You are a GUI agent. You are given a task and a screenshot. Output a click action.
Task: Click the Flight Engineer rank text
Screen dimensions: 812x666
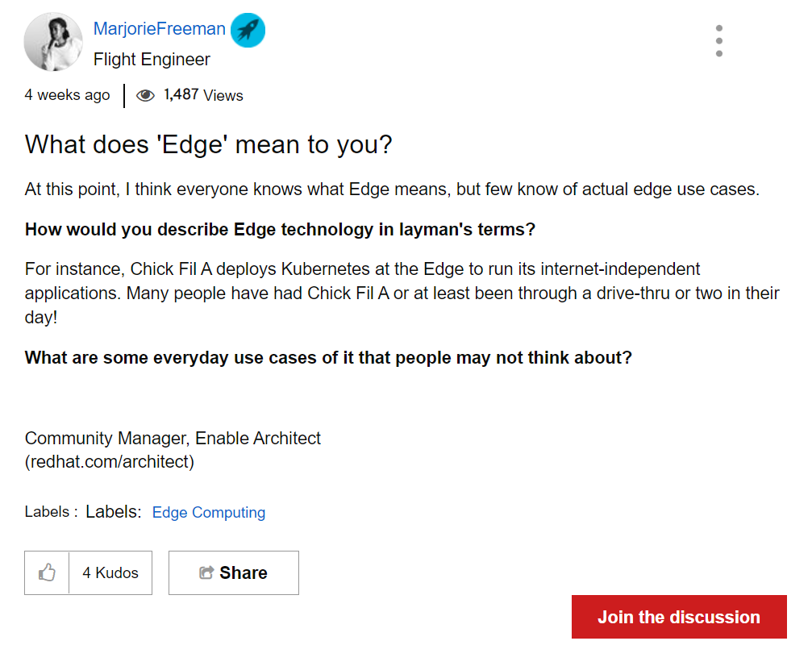(152, 60)
